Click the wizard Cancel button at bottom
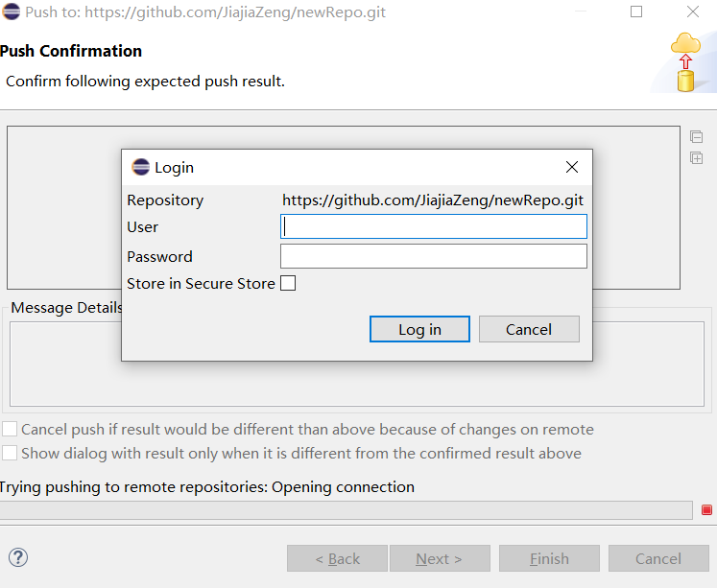Screen dimensions: 717x588 click(658, 558)
